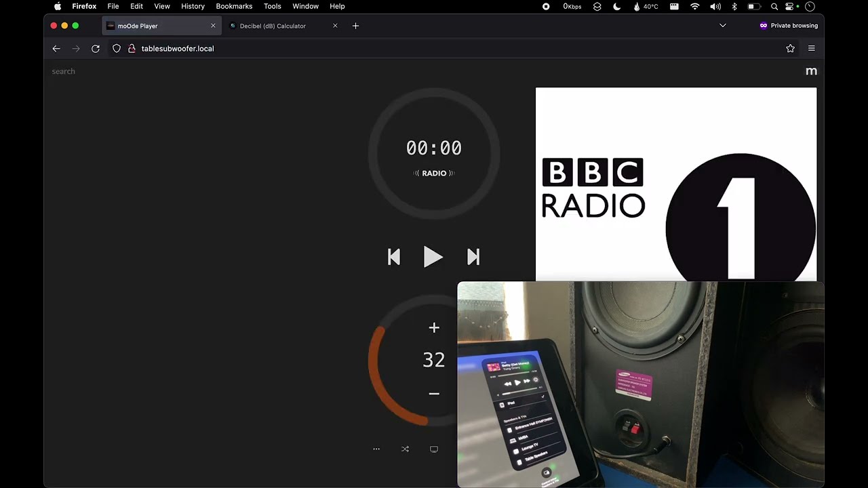Click the 00:00 time knob
This screenshot has width=868, height=488.
[x=434, y=154]
